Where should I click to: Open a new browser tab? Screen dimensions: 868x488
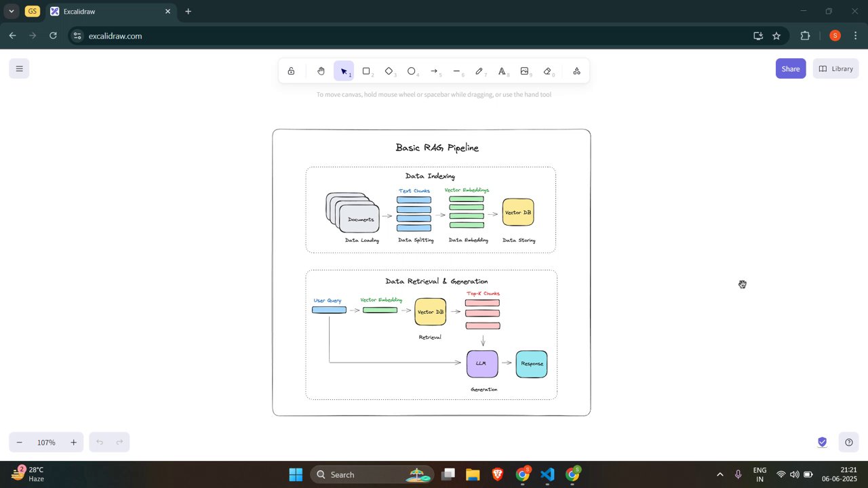(188, 12)
